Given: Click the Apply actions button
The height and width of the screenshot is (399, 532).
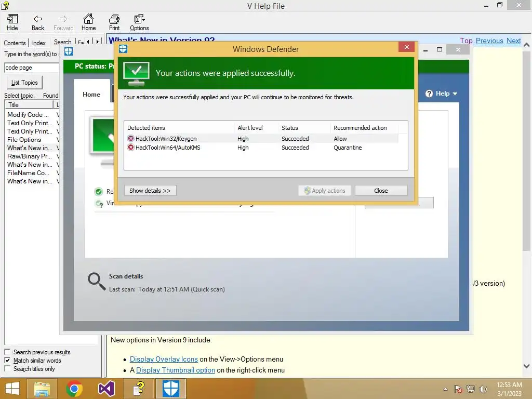Looking at the screenshot, I should click(x=325, y=191).
